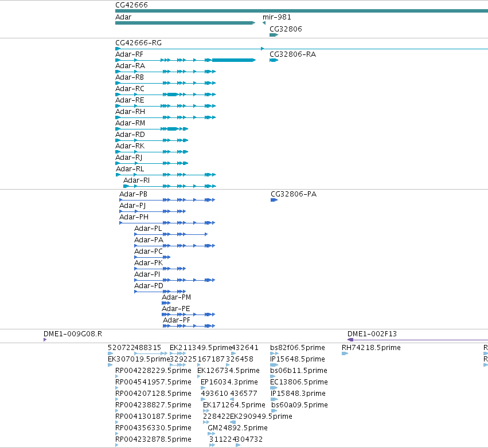Select the Adar-PI protein label
The height and width of the screenshot is (448, 488).
click(x=147, y=274)
